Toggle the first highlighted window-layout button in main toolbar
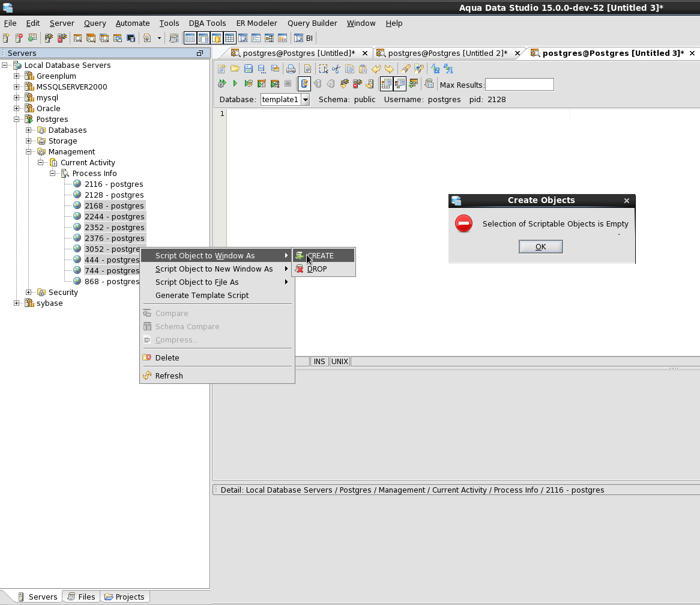 tap(190, 38)
